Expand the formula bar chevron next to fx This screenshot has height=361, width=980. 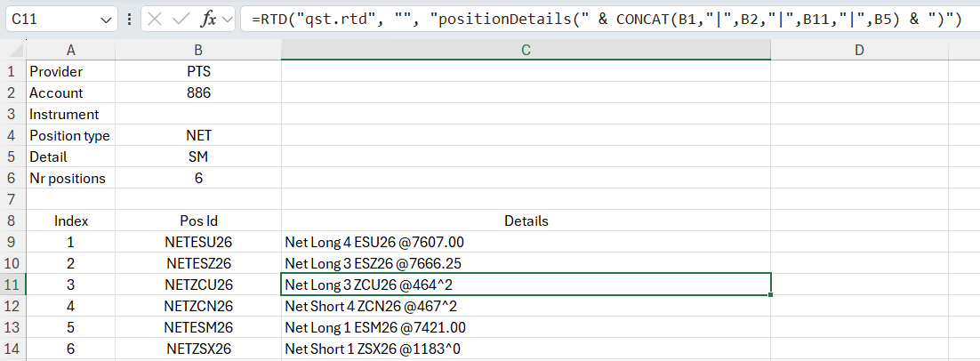[x=226, y=20]
